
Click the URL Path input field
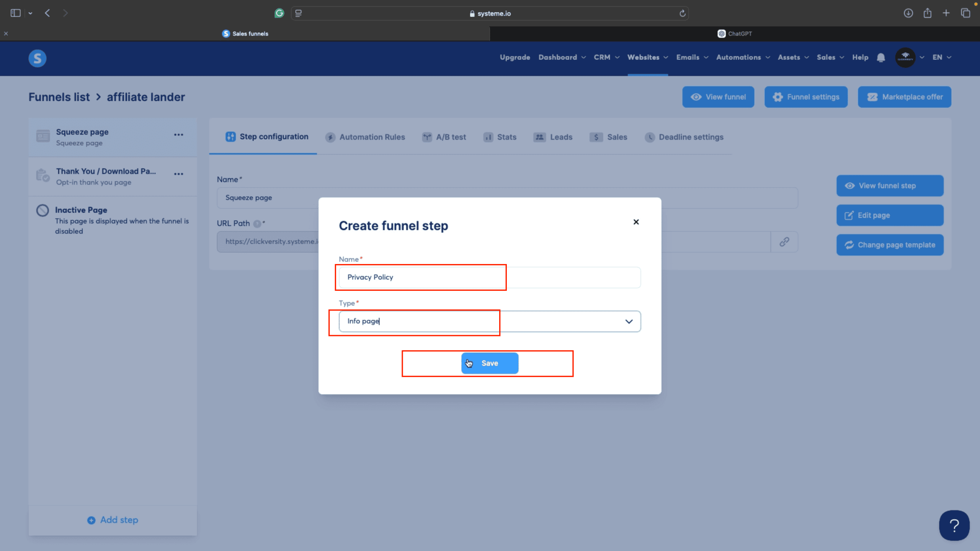click(x=494, y=242)
